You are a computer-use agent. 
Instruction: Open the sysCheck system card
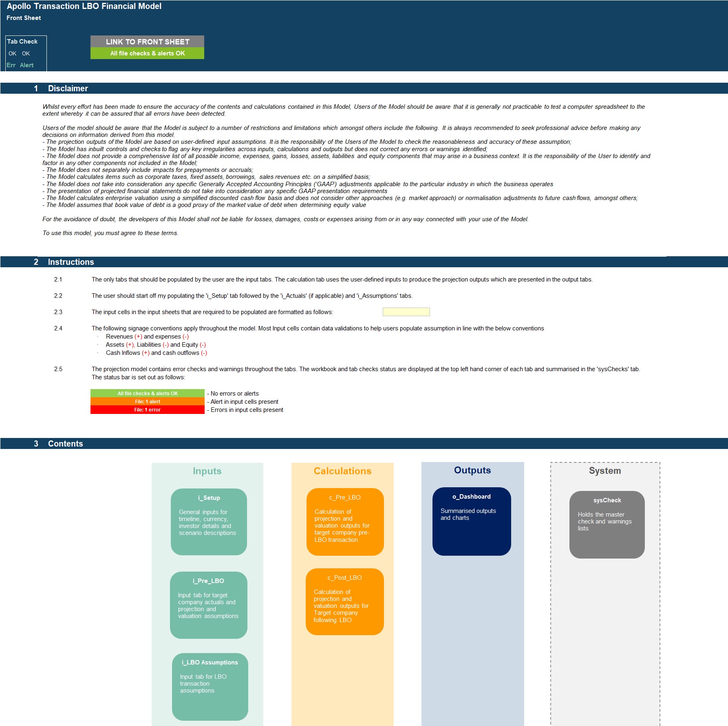(x=607, y=525)
